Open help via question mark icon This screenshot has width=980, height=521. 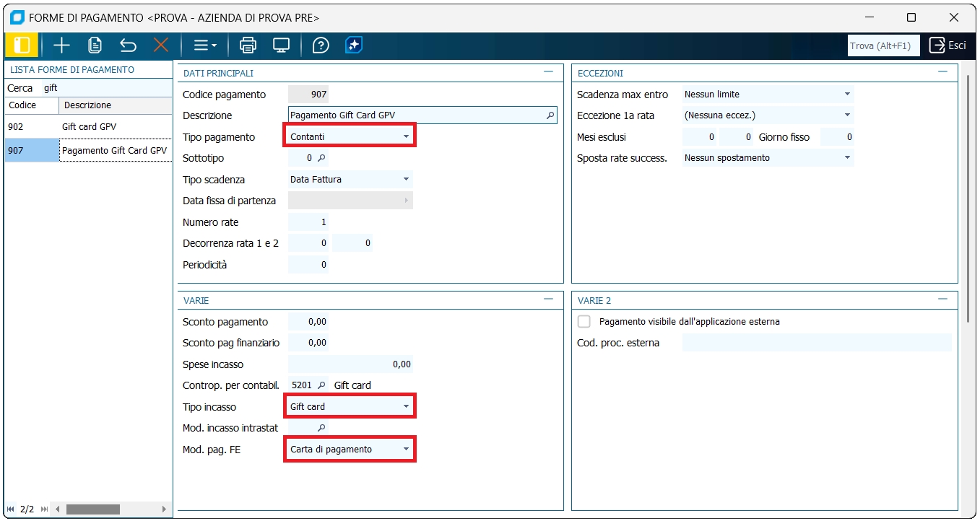tap(321, 45)
